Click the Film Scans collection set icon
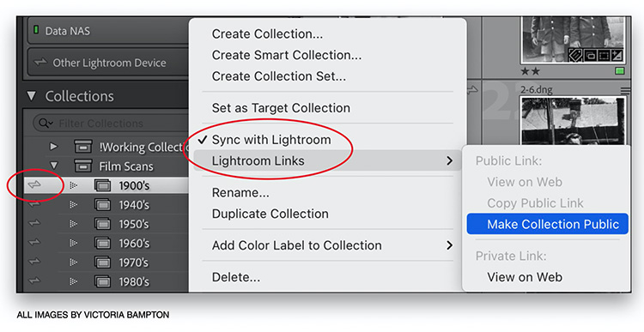This screenshot has height=332, width=644. coord(82,166)
